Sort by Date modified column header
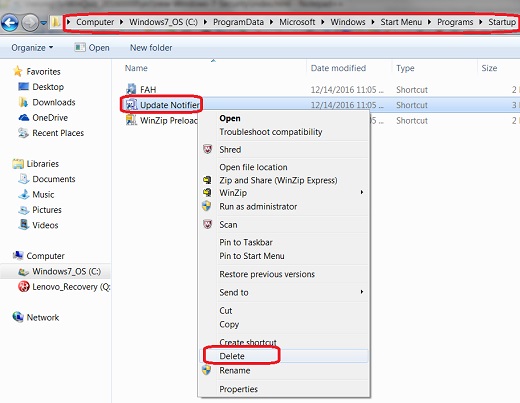This screenshot has height=403, width=520. coord(338,68)
